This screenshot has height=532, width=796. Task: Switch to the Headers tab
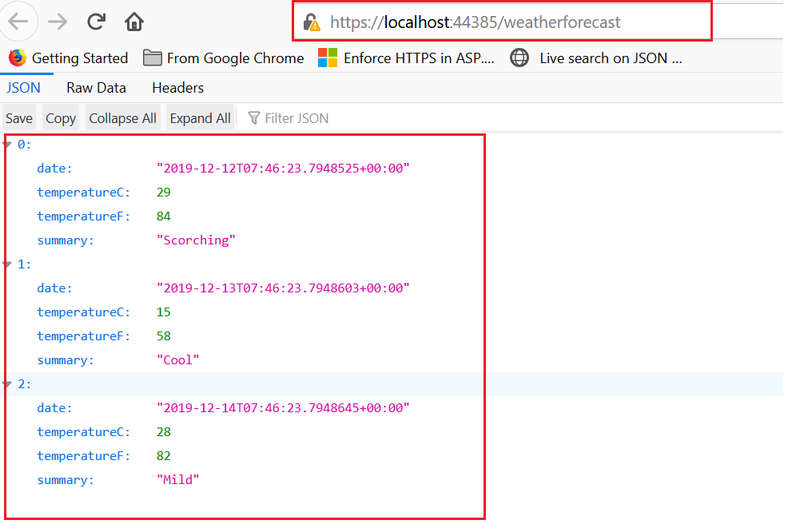(x=177, y=88)
